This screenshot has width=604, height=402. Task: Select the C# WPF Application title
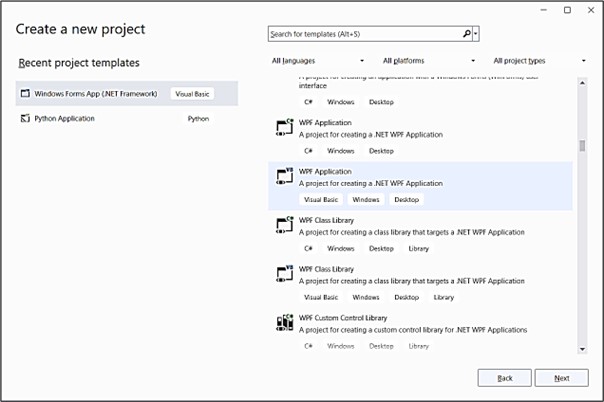(325, 123)
